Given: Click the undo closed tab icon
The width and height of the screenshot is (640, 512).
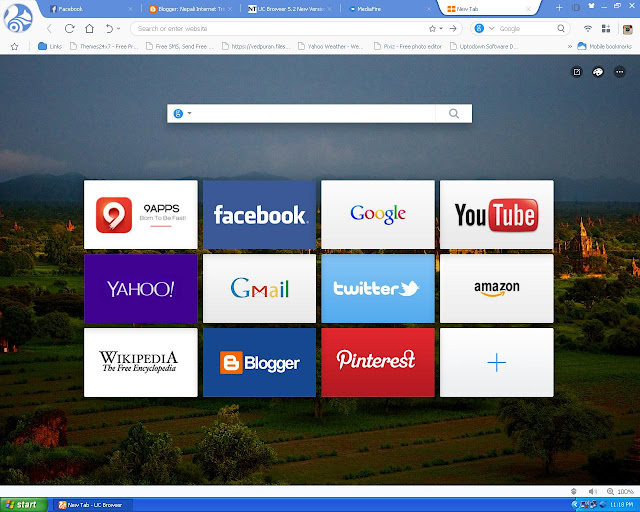Looking at the screenshot, I should (x=109, y=29).
